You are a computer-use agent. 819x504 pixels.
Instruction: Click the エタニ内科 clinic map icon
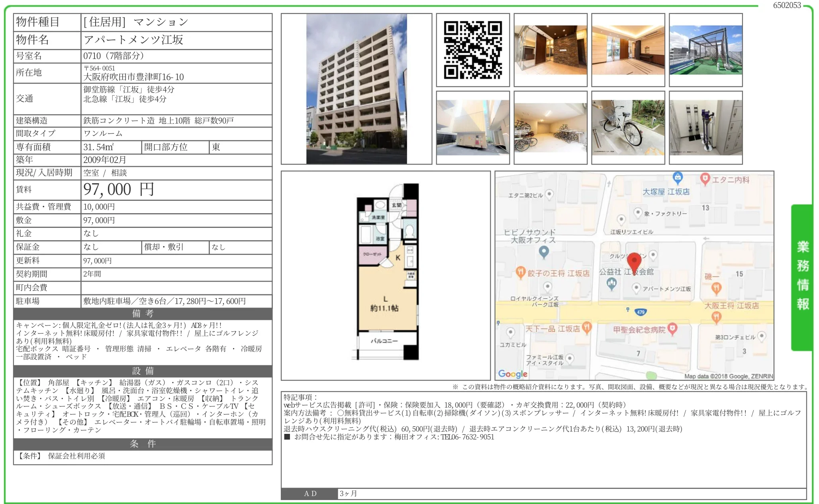coord(705,178)
